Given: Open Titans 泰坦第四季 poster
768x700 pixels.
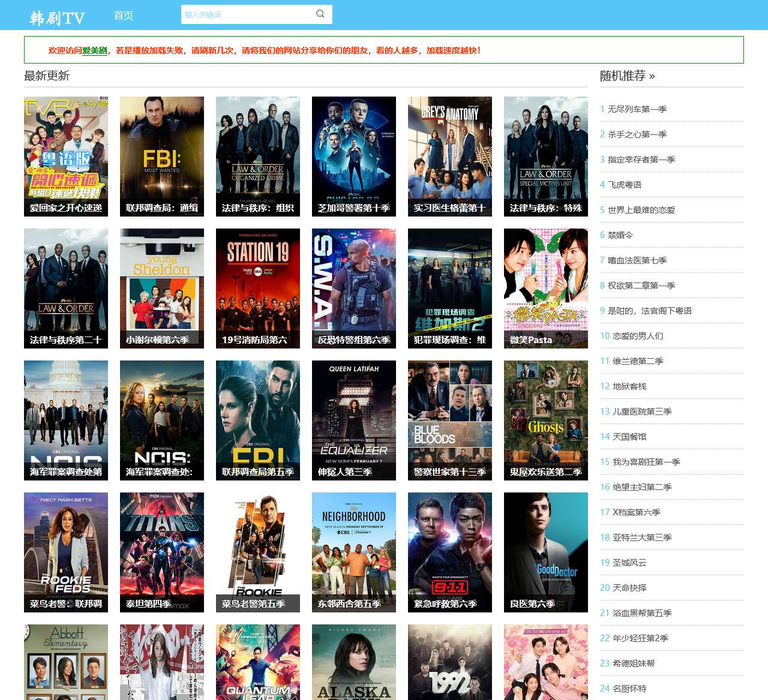Looking at the screenshot, I should (162, 552).
